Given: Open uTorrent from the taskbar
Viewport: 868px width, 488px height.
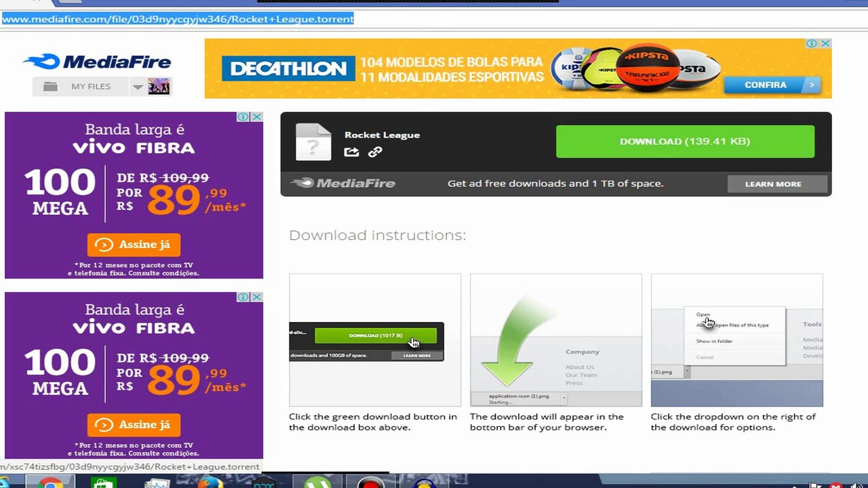Looking at the screenshot, I should click(317, 482).
